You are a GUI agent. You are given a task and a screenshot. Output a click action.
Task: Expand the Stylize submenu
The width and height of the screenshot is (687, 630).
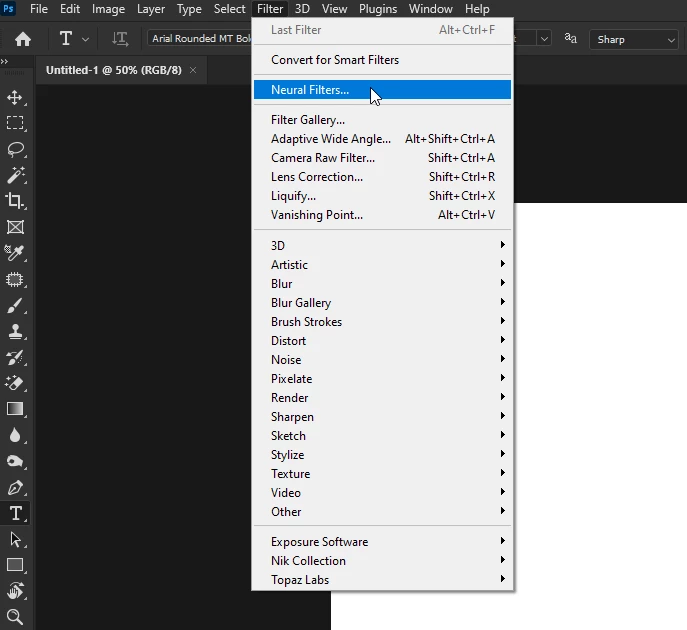(x=382, y=455)
